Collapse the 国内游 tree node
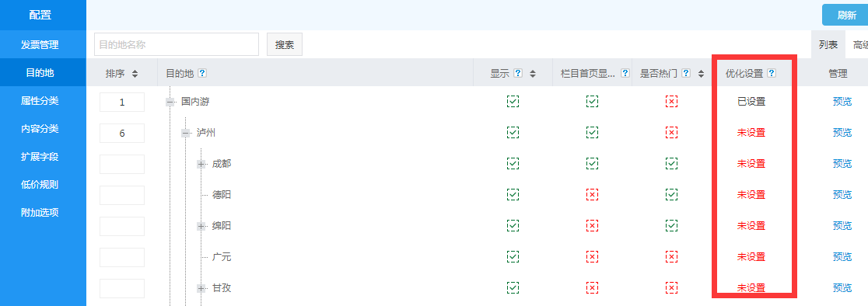The height and width of the screenshot is (306, 868). 170,103
